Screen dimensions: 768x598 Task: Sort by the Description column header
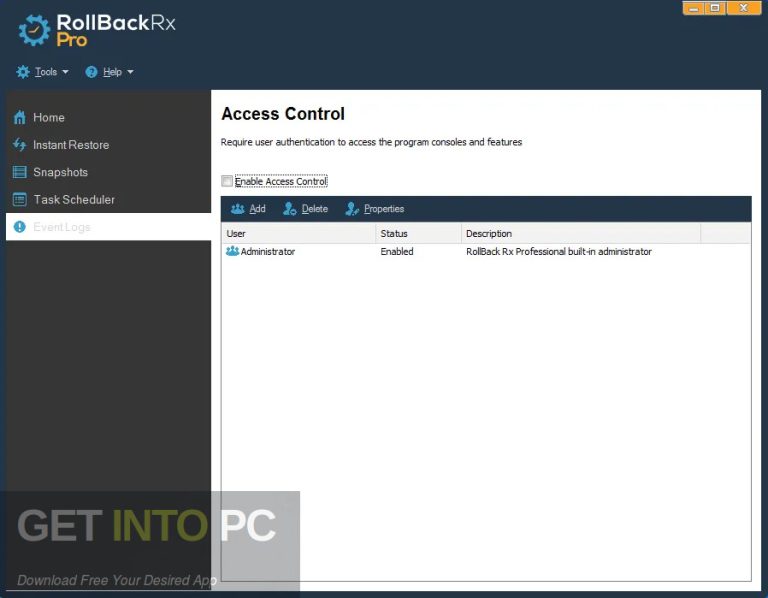point(581,234)
